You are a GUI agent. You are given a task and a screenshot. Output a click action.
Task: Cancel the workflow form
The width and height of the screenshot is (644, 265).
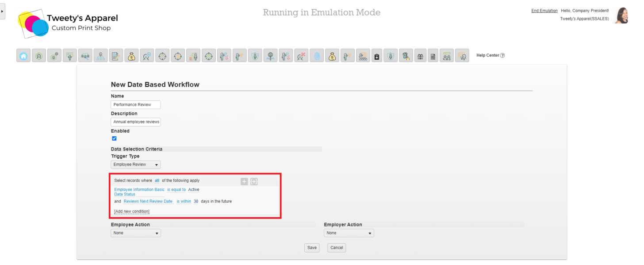(337, 248)
